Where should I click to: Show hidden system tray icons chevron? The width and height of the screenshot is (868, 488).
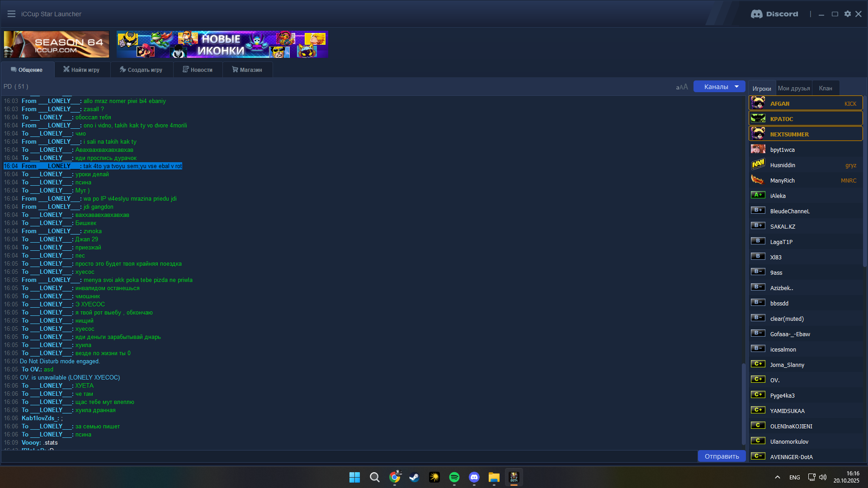click(x=777, y=477)
